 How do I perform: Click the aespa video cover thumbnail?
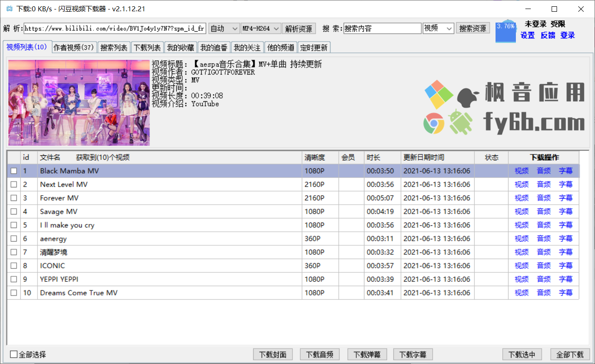79,103
